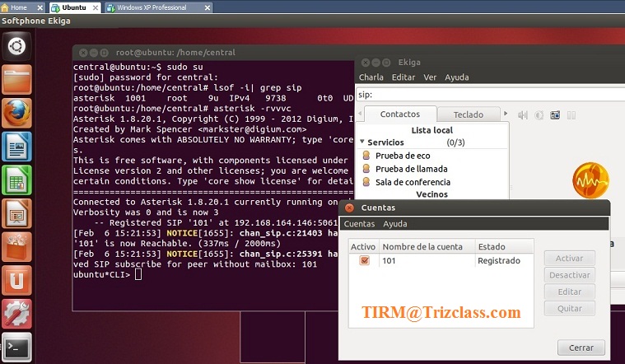This screenshot has width=625, height=364.
Task: Toggle the Ekiga video preview icon
Action: [x=555, y=115]
